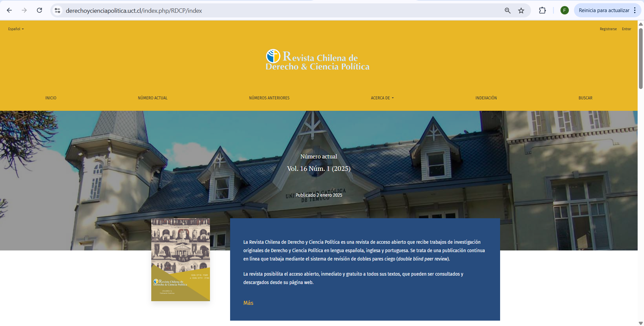Click the Revista Chilena journal logo
This screenshot has width=644, height=326.
[317, 60]
